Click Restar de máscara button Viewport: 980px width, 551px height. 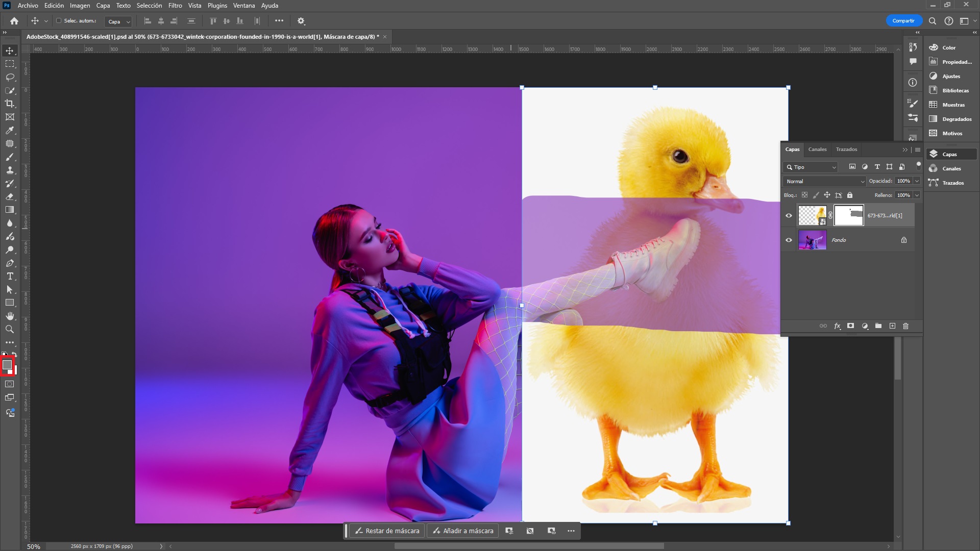pyautogui.click(x=387, y=531)
